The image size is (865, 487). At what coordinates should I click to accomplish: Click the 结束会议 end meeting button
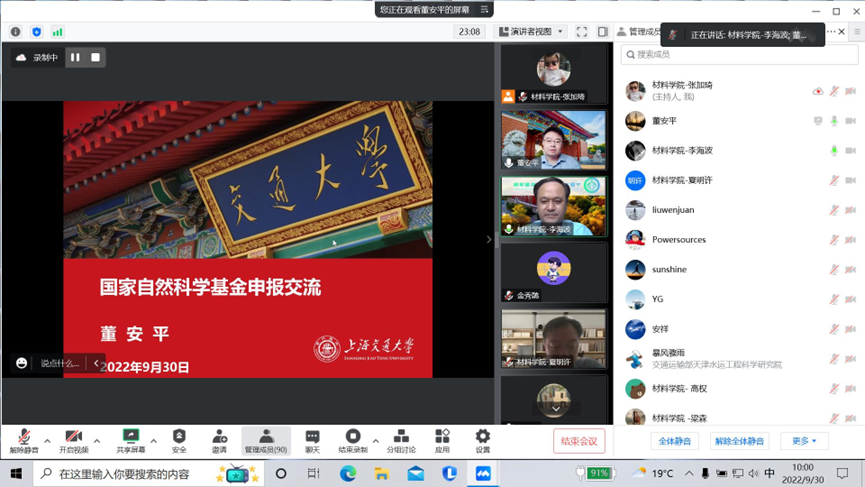click(578, 441)
